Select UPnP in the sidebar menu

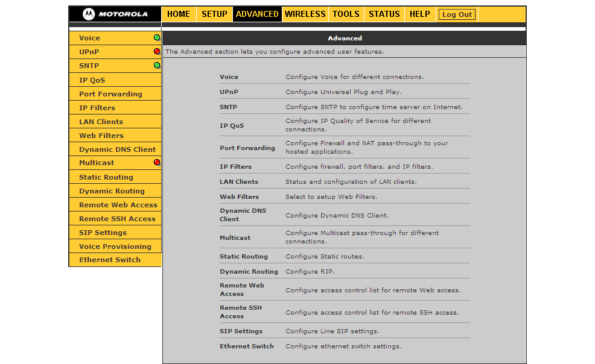coord(89,52)
